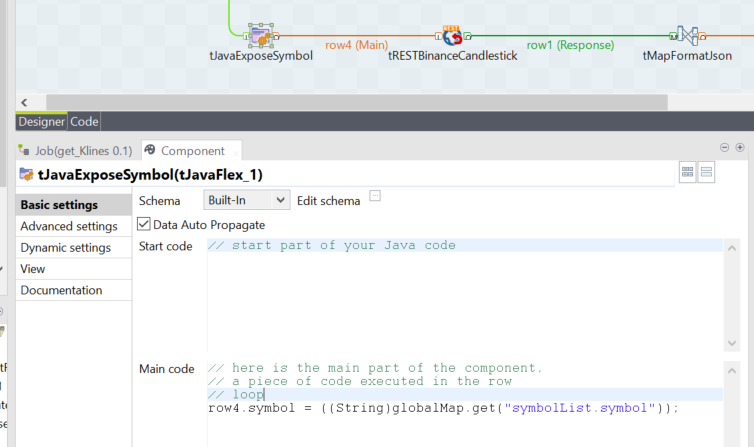Select the tJavaExposeSymbol component icon
754x447 pixels.
(261, 36)
